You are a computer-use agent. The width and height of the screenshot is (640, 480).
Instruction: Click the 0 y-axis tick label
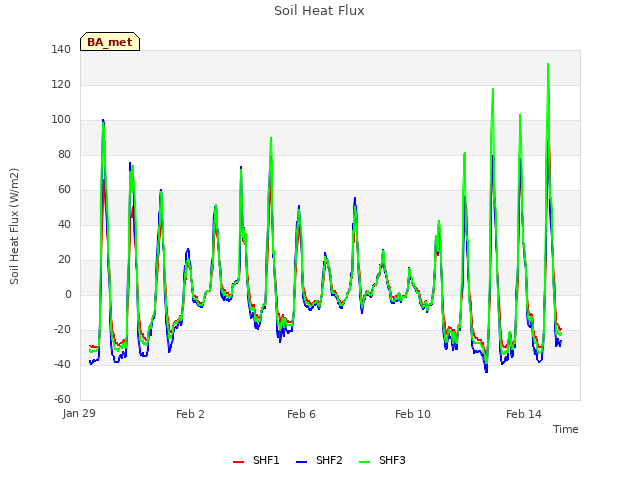click(68, 295)
